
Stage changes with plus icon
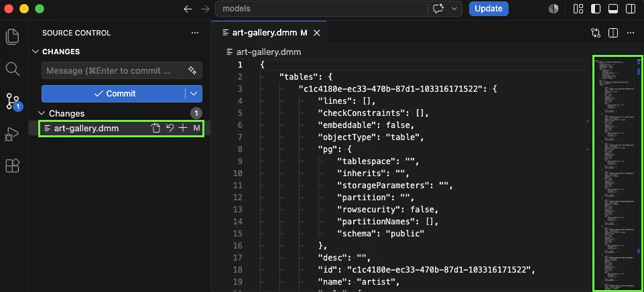(x=183, y=128)
